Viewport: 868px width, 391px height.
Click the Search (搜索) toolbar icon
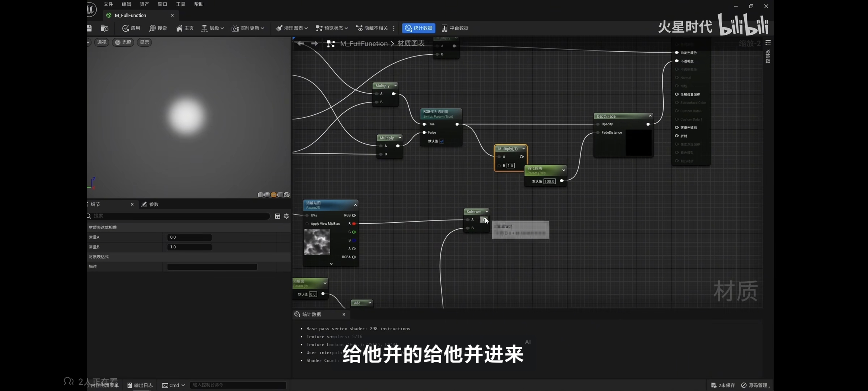[x=158, y=28]
